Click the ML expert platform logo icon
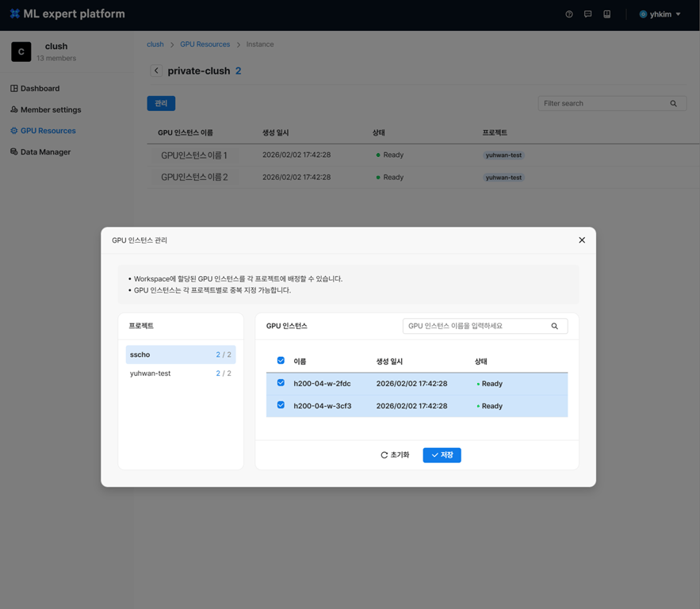This screenshot has height=609, width=700. 15,13
